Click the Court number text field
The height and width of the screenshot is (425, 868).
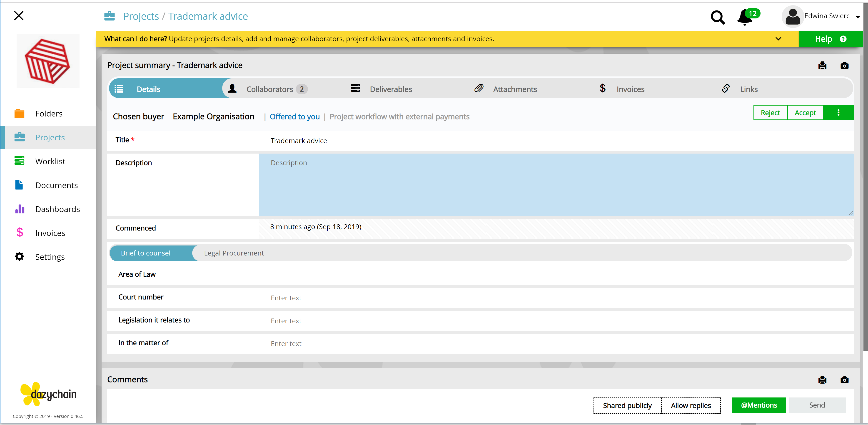pos(556,298)
